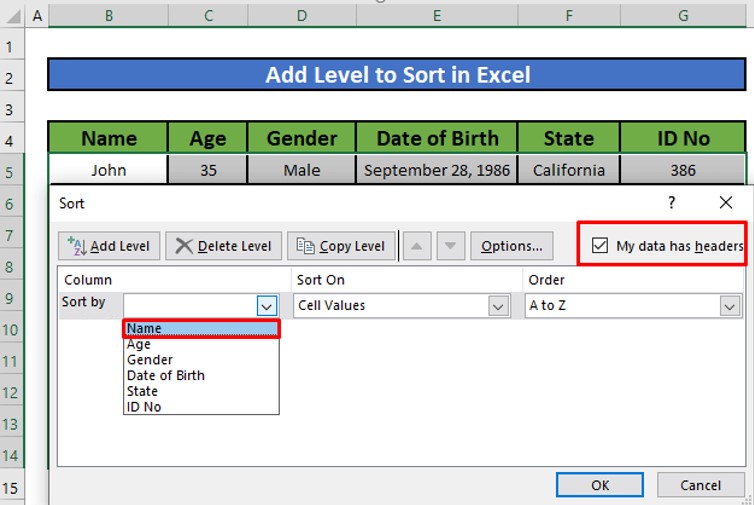754x505 pixels.
Task: Click the cell containing Male
Action: pos(302,170)
